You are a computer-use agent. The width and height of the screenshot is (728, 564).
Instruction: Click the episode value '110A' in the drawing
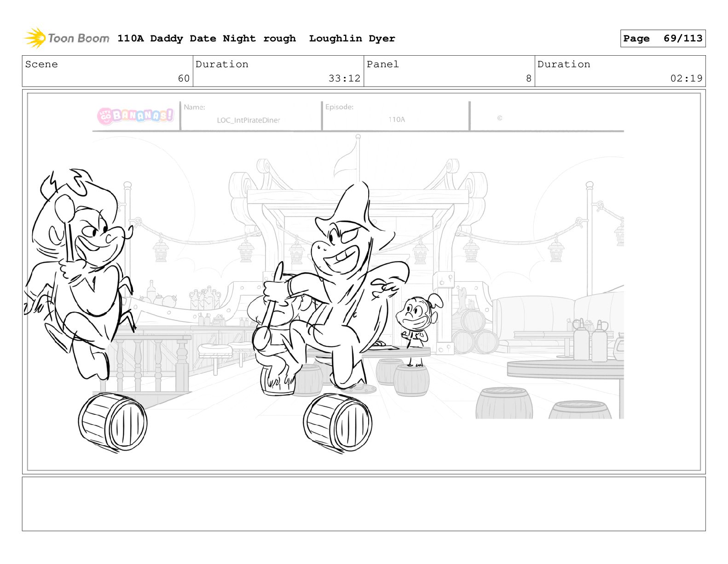(x=397, y=119)
